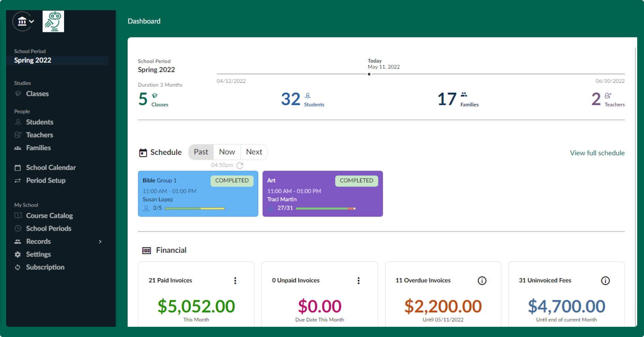Open the school selector dropdown
This screenshot has height=337, width=644.
click(x=23, y=21)
